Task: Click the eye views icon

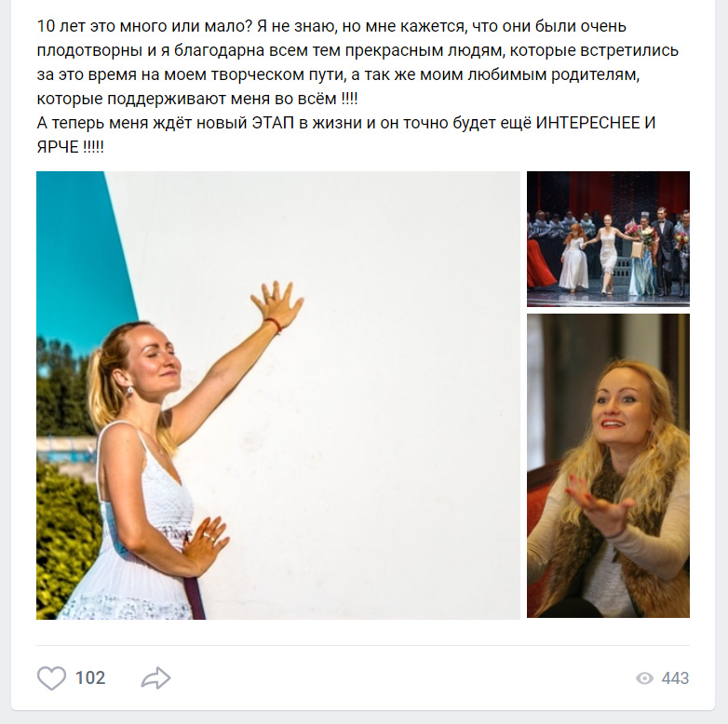Action: (644, 678)
